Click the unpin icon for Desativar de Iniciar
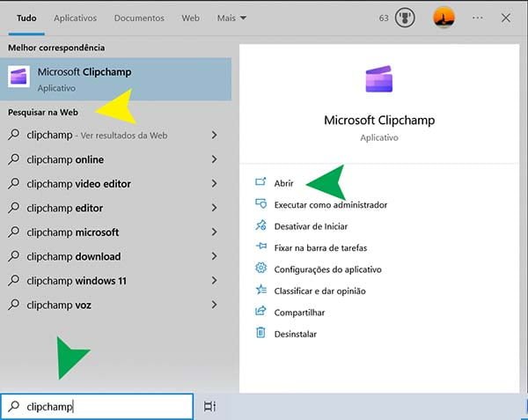 260,225
